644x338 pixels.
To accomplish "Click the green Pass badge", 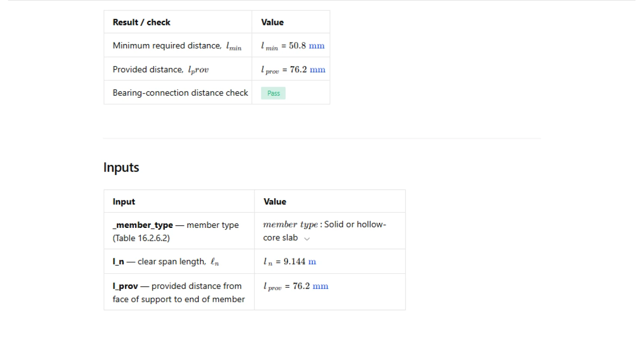I will [x=273, y=93].
